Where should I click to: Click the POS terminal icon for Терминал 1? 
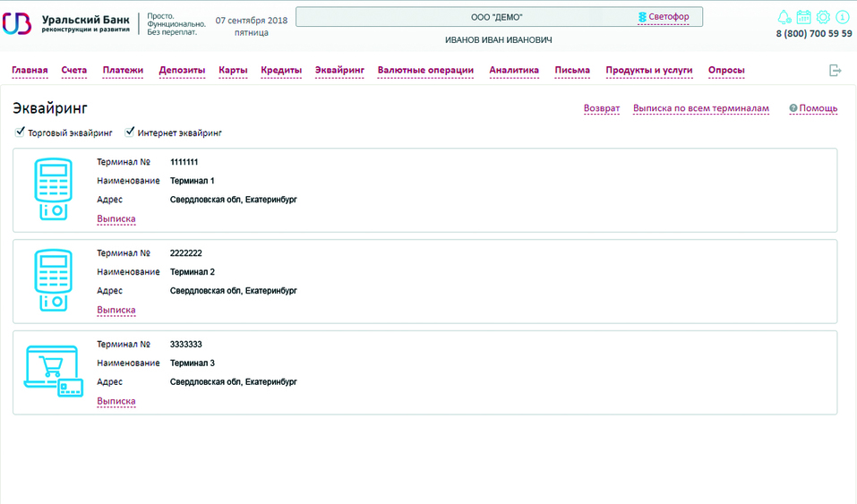[x=52, y=189]
